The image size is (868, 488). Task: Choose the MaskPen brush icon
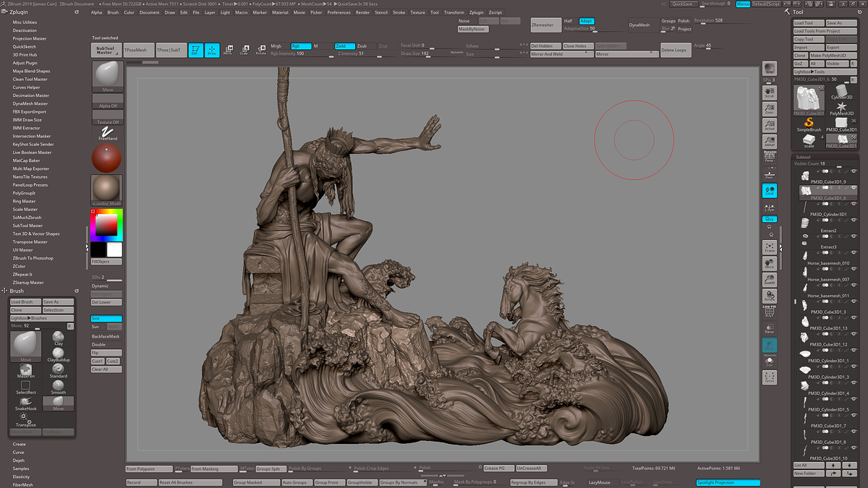(x=25, y=371)
